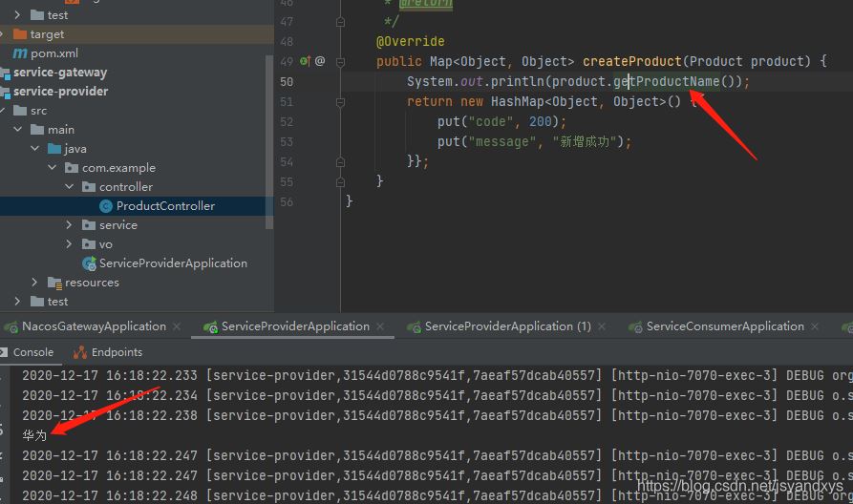The width and height of the screenshot is (853, 504).
Task: Click the java source folder icon
Action: tap(54, 148)
